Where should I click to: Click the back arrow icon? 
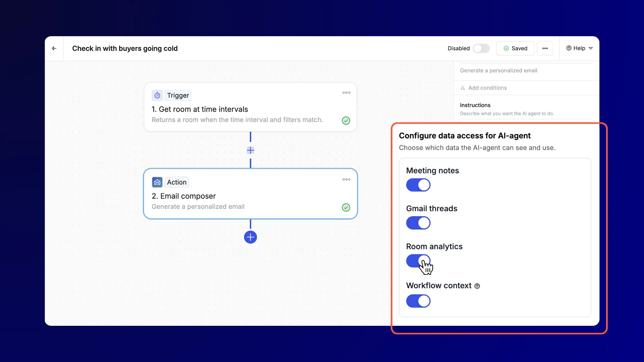[54, 48]
